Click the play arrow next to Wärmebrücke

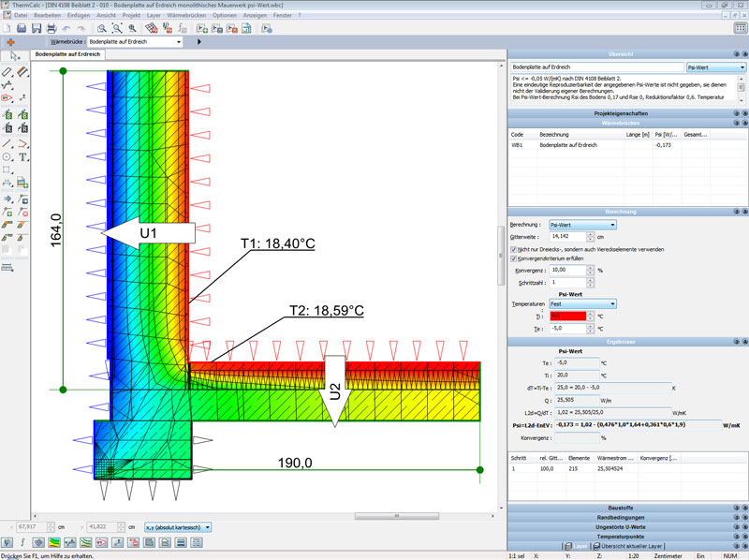199,42
